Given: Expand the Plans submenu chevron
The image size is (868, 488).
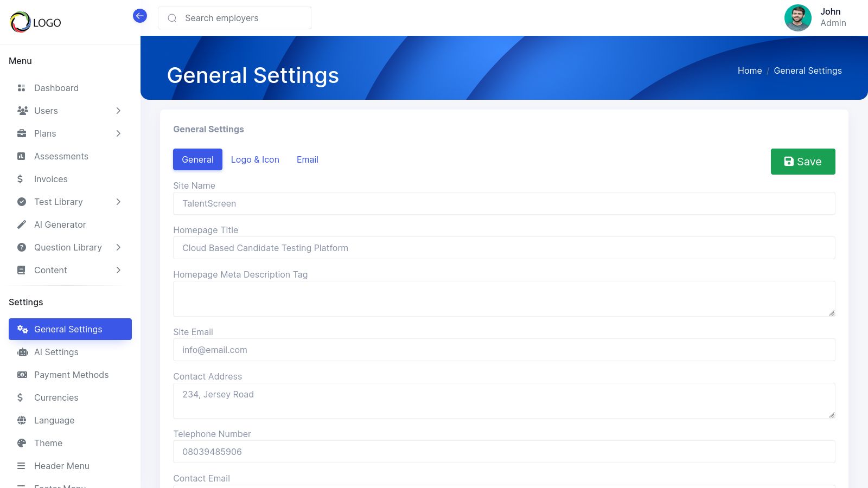Looking at the screenshot, I should pyautogui.click(x=118, y=133).
